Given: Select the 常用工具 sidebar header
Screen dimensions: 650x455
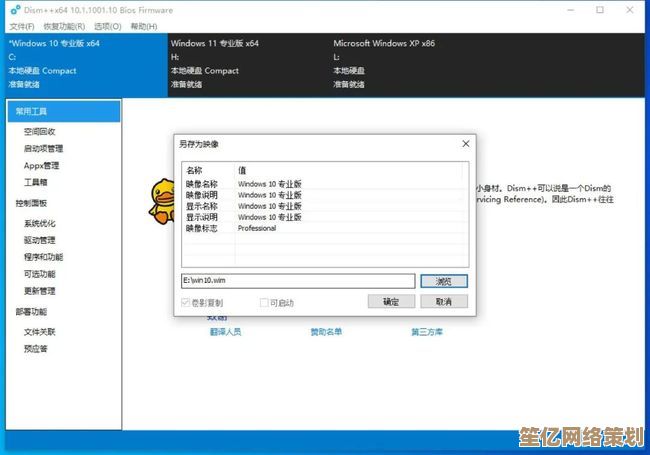Looking at the screenshot, I should [x=64, y=111].
